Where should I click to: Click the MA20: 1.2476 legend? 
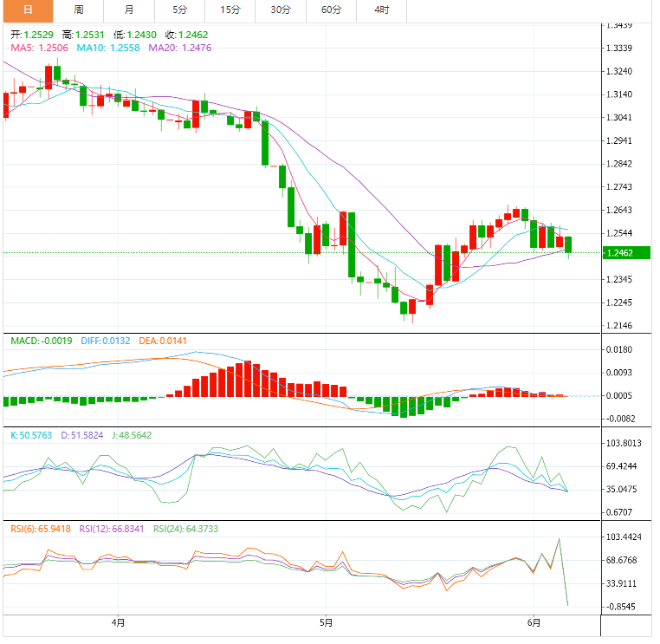180,48
